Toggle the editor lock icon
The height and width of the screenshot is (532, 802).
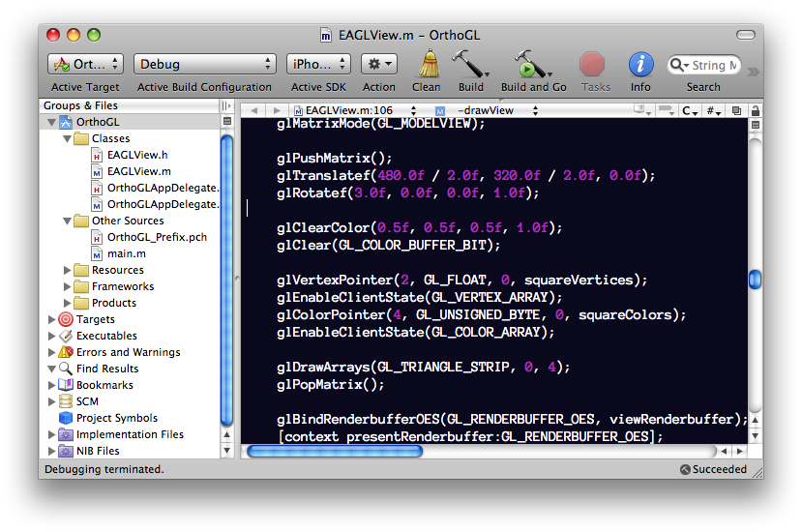[756, 110]
